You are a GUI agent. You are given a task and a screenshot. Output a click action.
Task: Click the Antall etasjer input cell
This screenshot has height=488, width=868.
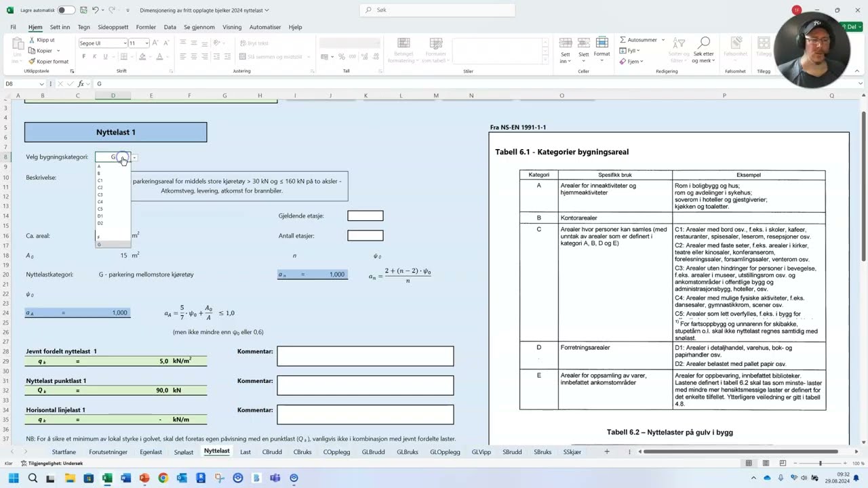[x=366, y=236]
